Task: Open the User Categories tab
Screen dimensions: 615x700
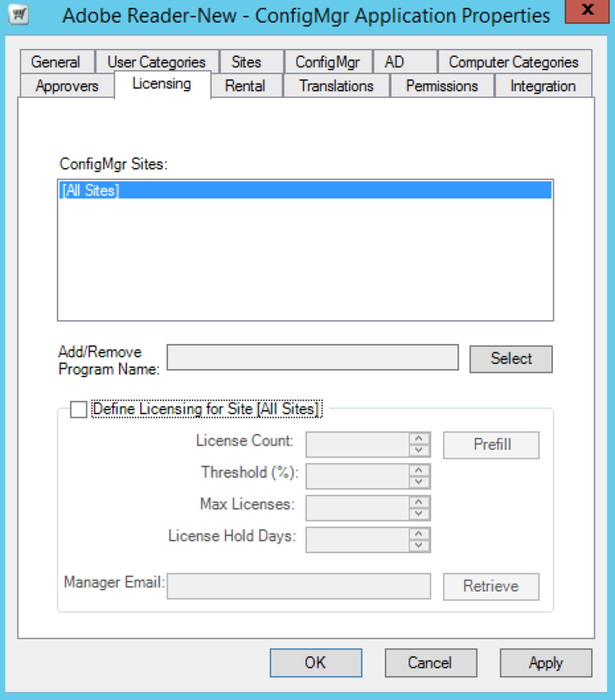Action: coord(157,62)
